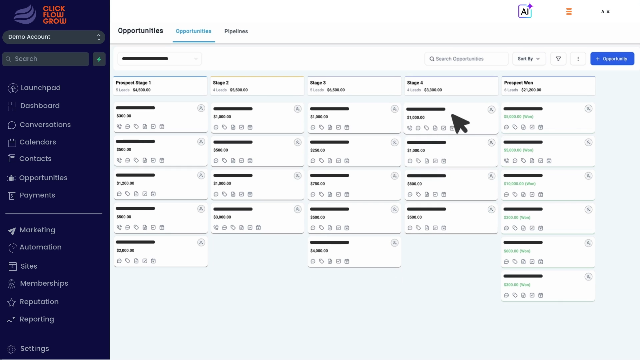This screenshot has height=360, width=640.
Task: Open the AI assistant icon
Action: [525, 11]
